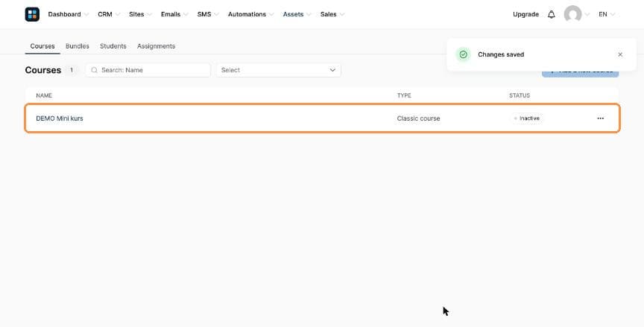The height and width of the screenshot is (327, 644).
Task: Dismiss the Changes saved notification
Action: coord(620,54)
